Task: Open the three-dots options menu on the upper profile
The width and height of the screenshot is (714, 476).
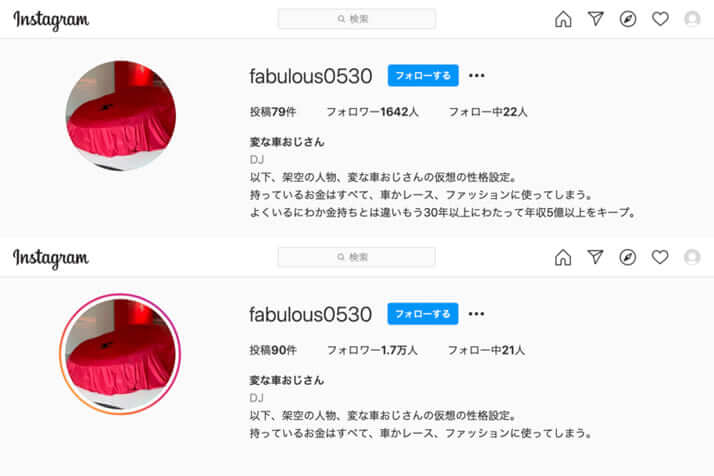Action: (x=476, y=76)
